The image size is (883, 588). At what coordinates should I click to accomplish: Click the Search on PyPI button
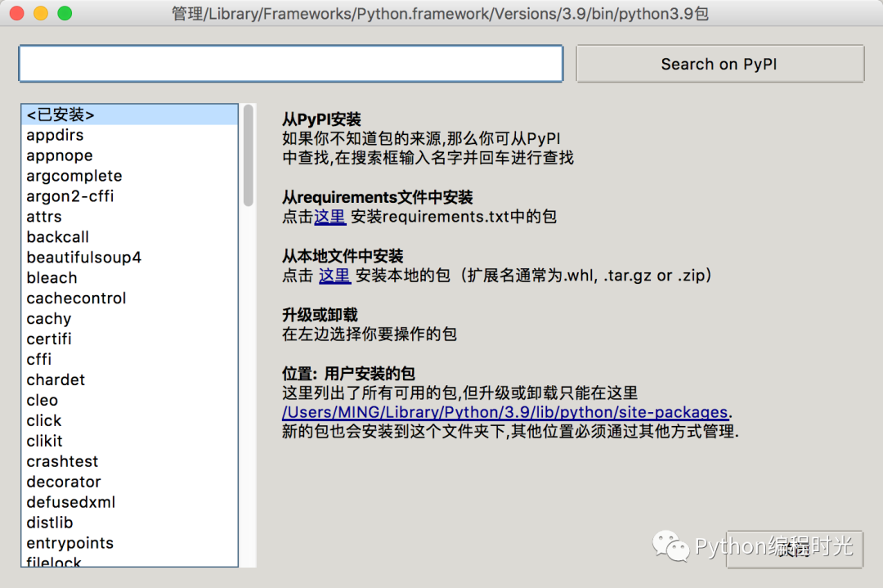tap(719, 65)
